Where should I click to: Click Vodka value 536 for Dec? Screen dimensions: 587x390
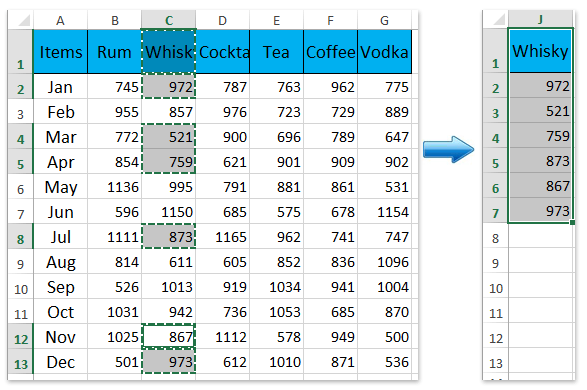[x=384, y=362]
